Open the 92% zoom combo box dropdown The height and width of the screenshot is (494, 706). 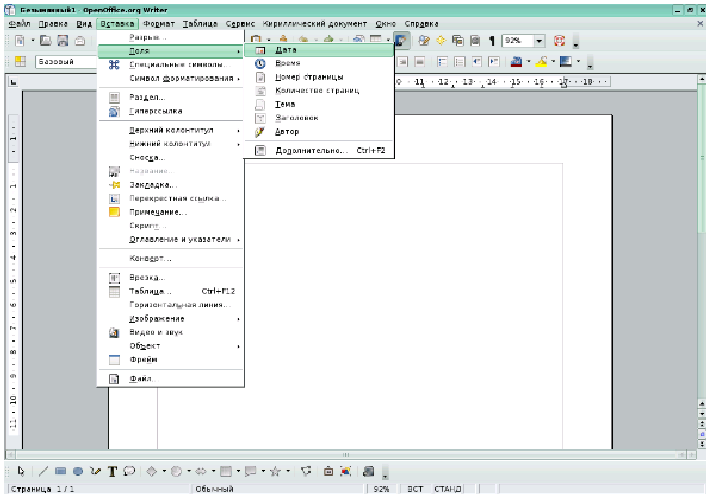539,41
